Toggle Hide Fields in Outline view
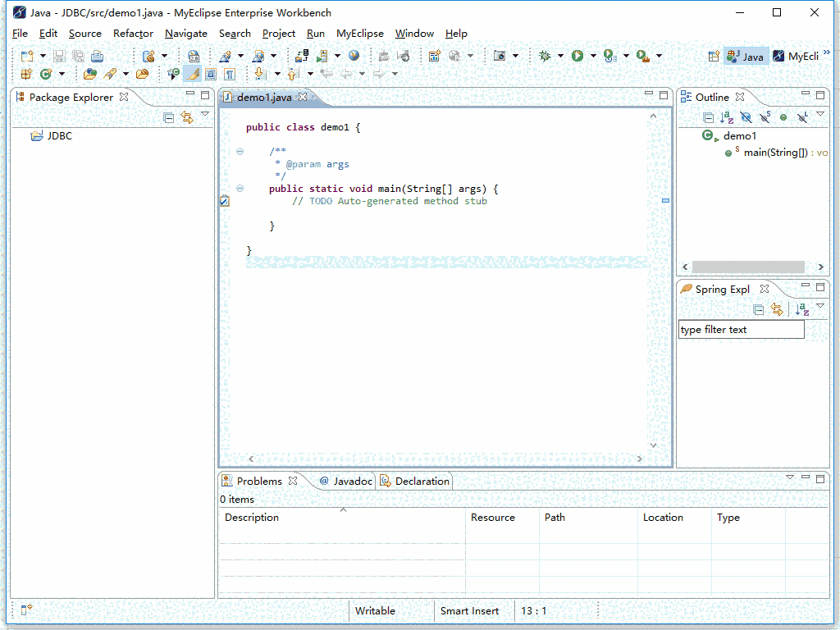The image size is (840, 630). 746,117
